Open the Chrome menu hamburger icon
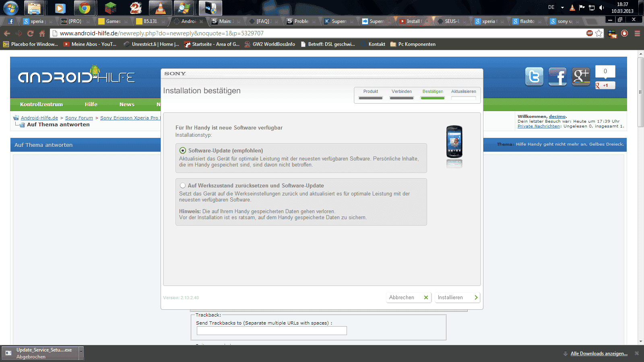This screenshot has height=362, width=644. (x=637, y=33)
